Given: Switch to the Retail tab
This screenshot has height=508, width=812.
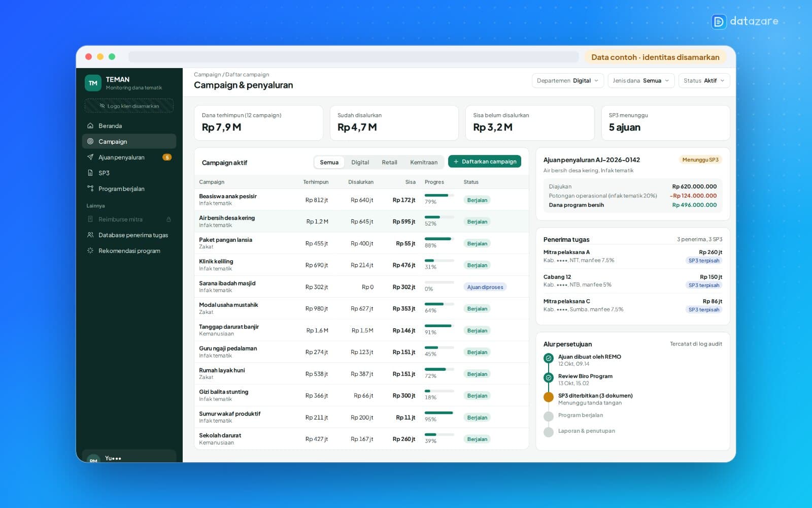Looking at the screenshot, I should point(389,162).
